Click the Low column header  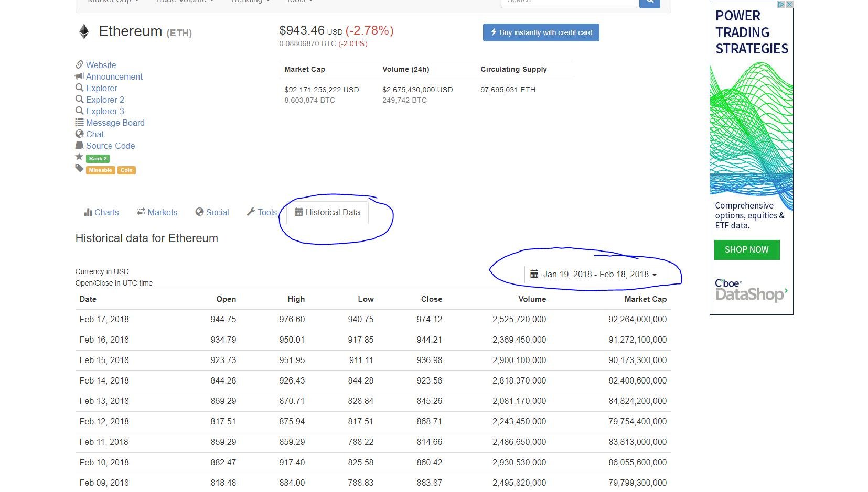[x=366, y=299]
